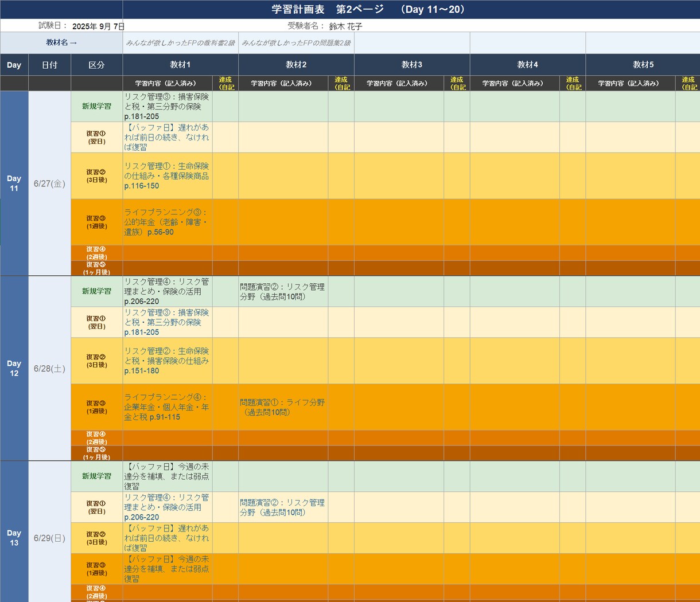The width and height of the screenshot is (700, 602).
Task: Select the exam date "2025年 9月 7日"
Action: coord(99,26)
